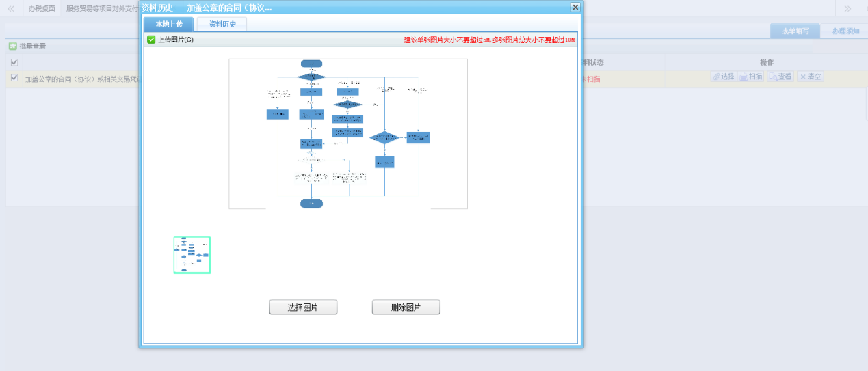Close the 资料历史 dialog

pos(575,7)
